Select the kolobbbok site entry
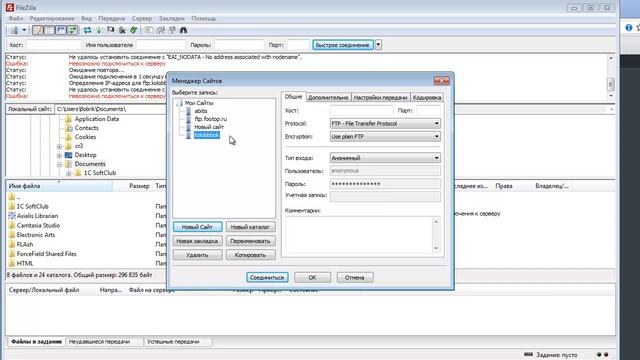This screenshot has width=640, height=360. tap(207, 135)
